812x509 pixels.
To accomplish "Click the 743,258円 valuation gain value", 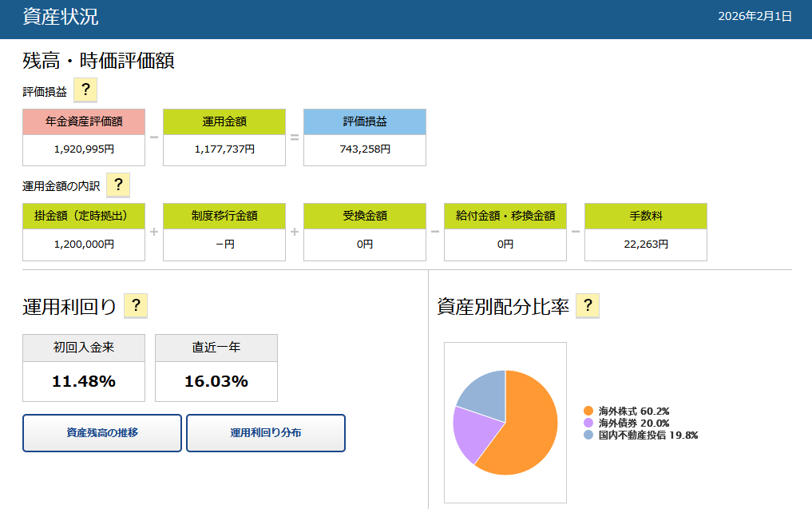I will pos(365,149).
